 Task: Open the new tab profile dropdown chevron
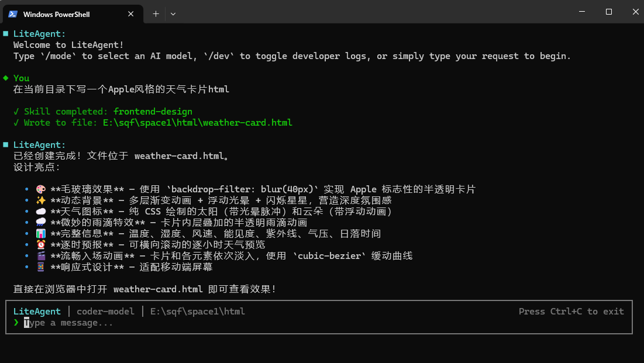(173, 14)
